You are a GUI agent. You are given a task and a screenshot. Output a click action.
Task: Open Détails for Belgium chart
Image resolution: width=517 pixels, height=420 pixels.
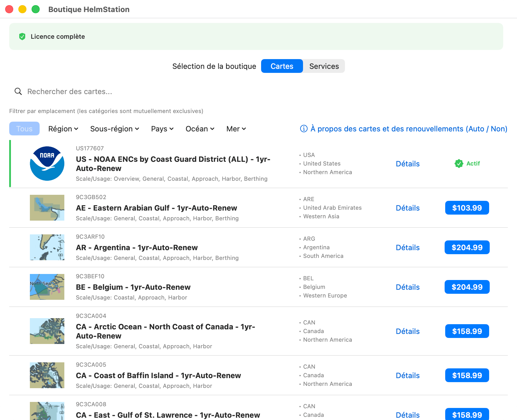click(x=408, y=287)
